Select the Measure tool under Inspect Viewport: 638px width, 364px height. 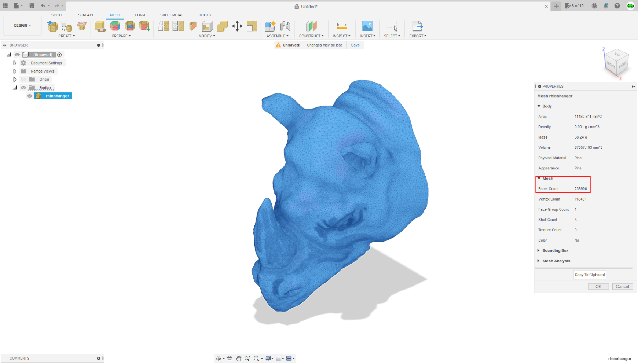(341, 26)
